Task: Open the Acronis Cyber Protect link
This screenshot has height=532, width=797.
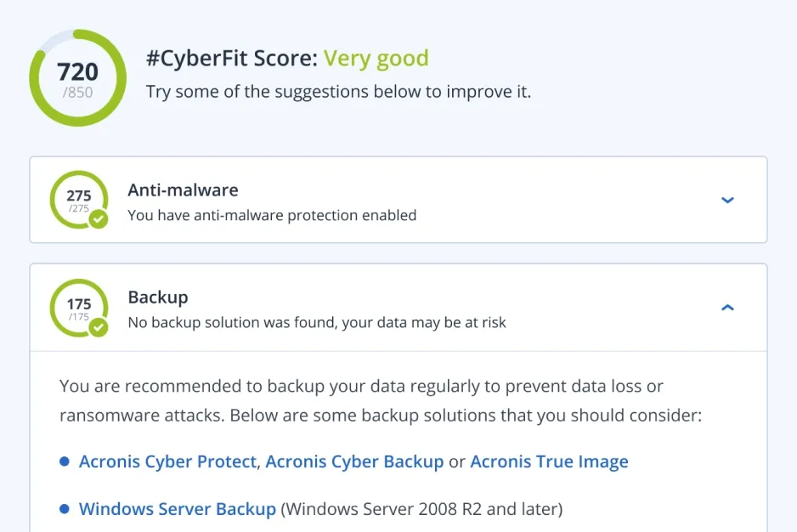Action: click(x=167, y=461)
